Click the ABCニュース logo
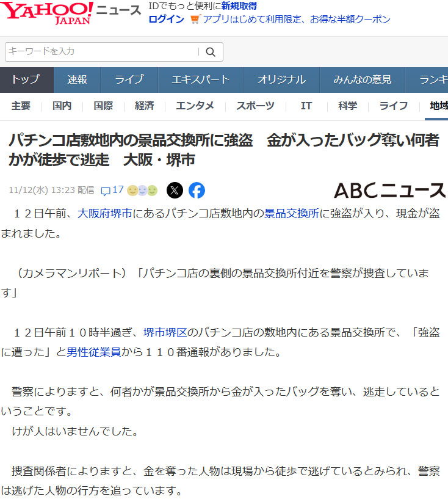Image resolution: width=448 pixels, height=499 pixels. [389, 191]
